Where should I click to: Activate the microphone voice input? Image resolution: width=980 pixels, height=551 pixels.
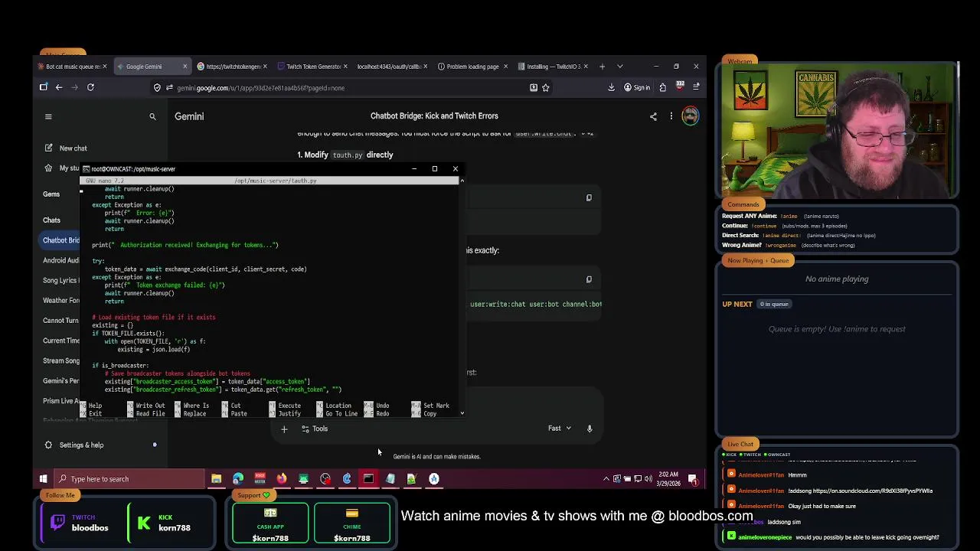(x=590, y=429)
